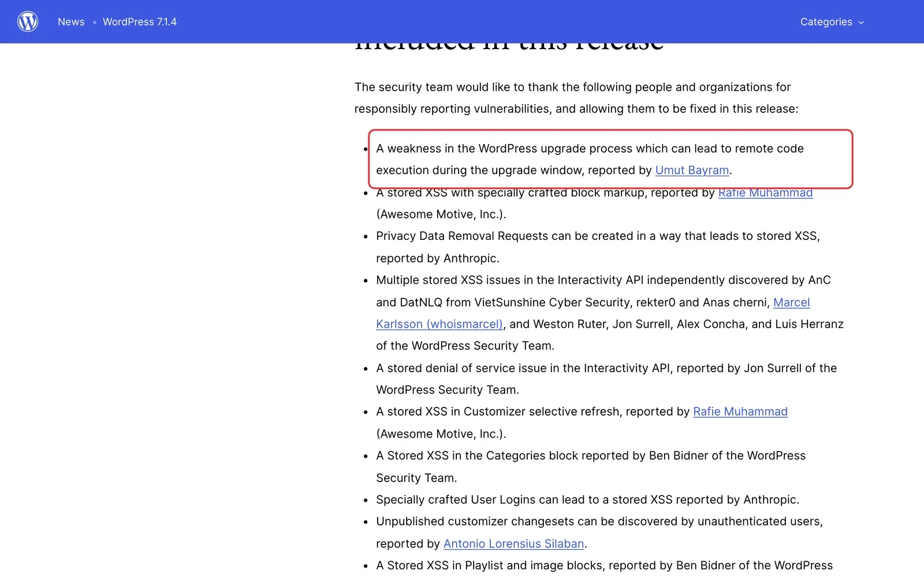The height and width of the screenshot is (578, 924).
Task: Click 'The security team would like to thank' paragraph
Action: (x=576, y=98)
